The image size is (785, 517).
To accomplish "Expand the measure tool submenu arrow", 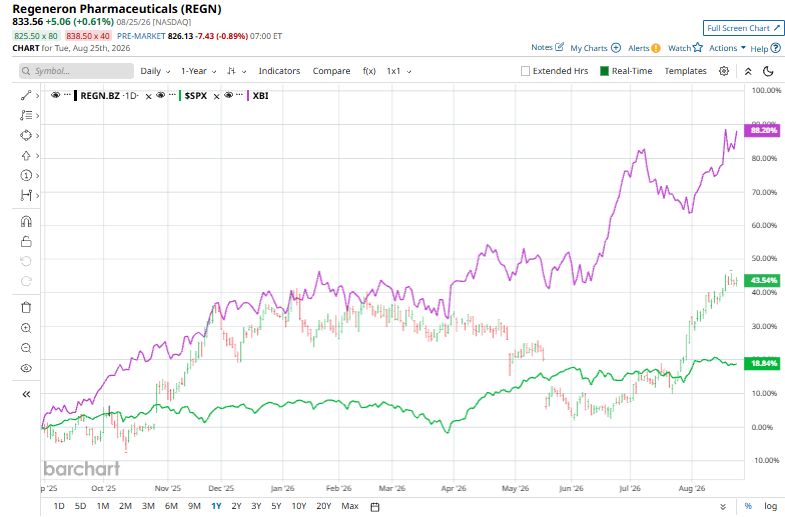I will [38, 196].
